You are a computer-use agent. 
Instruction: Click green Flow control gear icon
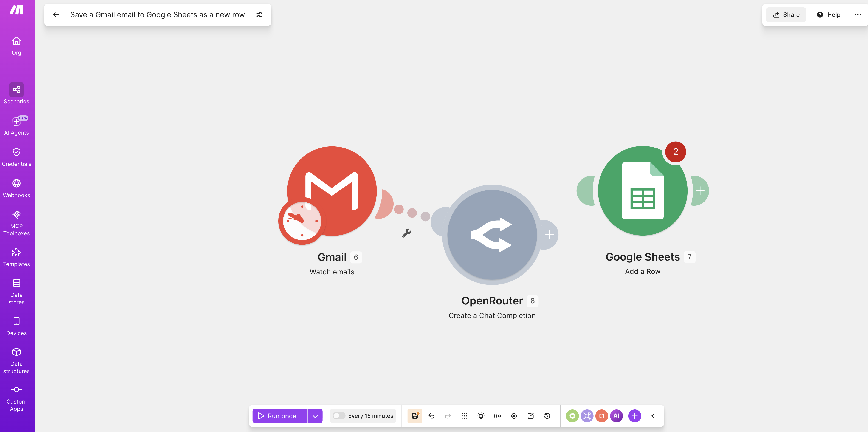point(572,416)
